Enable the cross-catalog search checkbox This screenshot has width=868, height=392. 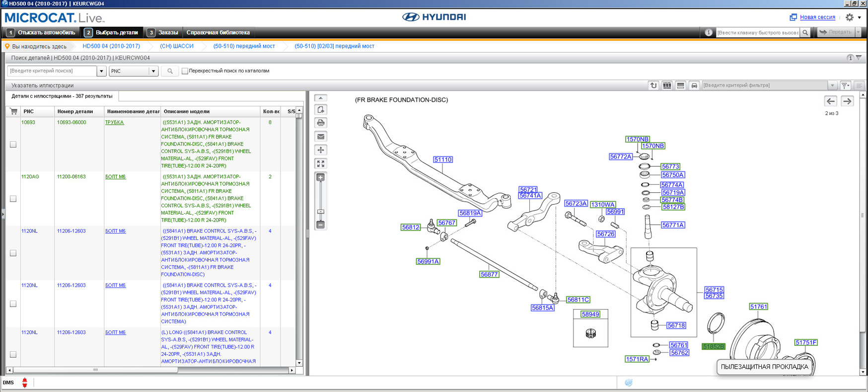point(185,71)
